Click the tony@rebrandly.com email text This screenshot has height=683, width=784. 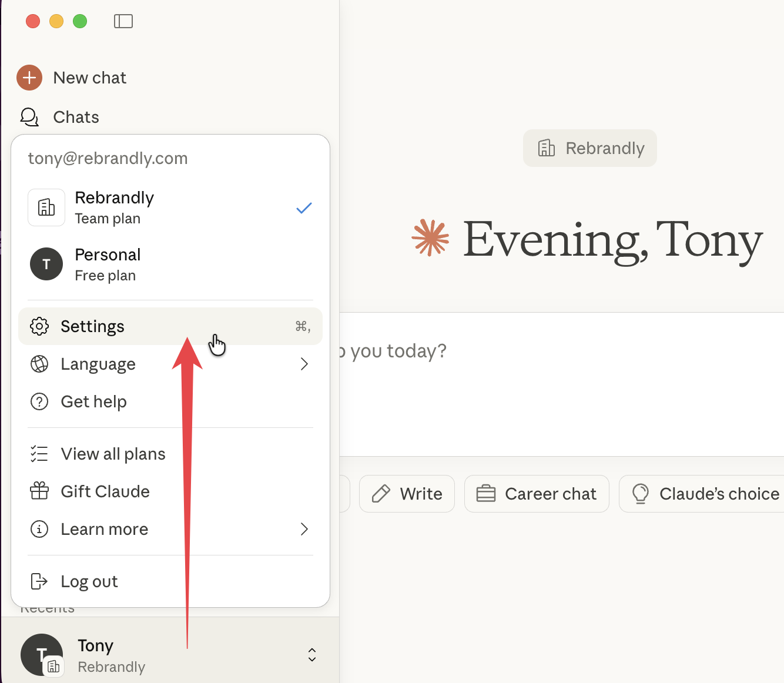(x=108, y=158)
